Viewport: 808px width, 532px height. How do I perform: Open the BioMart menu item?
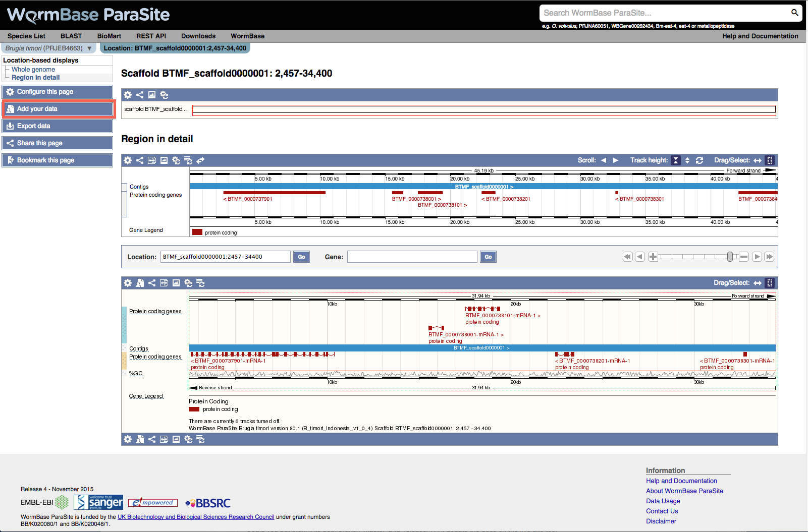coord(109,36)
